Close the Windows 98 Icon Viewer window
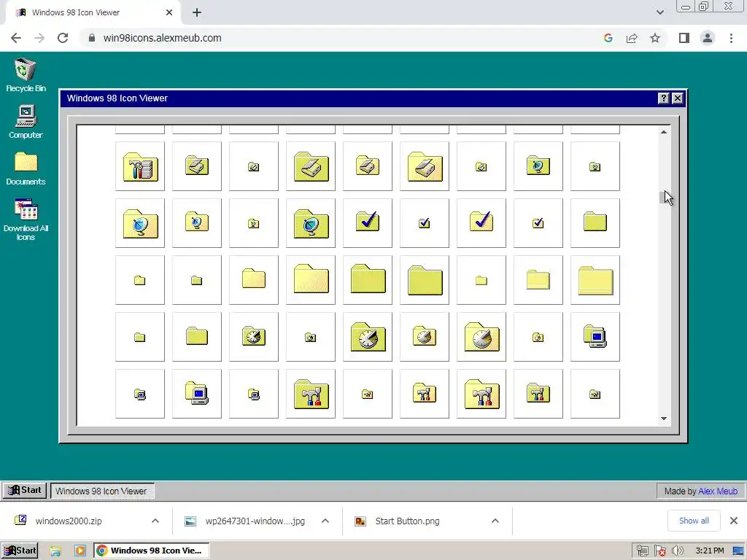The width and height of the screenshot is (747, 560). 678,98
